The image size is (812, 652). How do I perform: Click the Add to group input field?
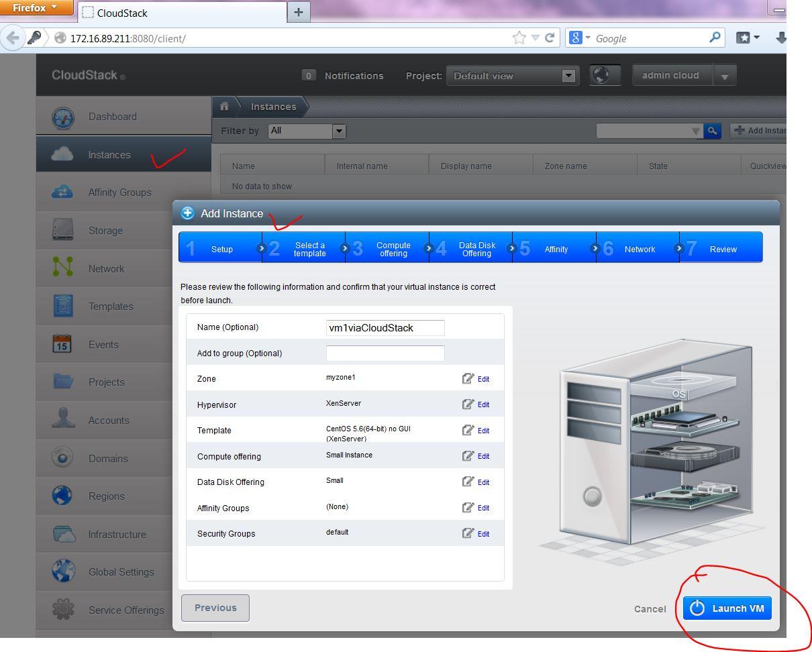pyautogui.click(x=385, y=354)
